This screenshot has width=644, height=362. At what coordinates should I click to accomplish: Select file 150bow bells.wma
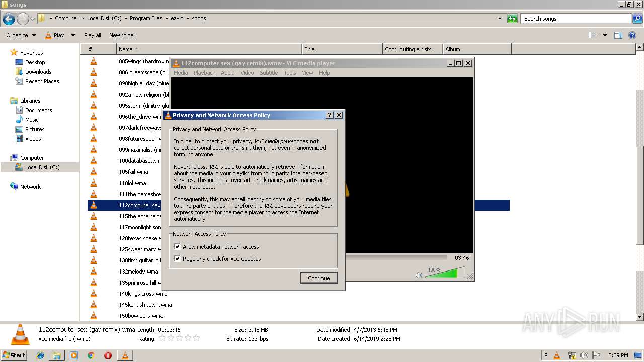coord(141,316)
